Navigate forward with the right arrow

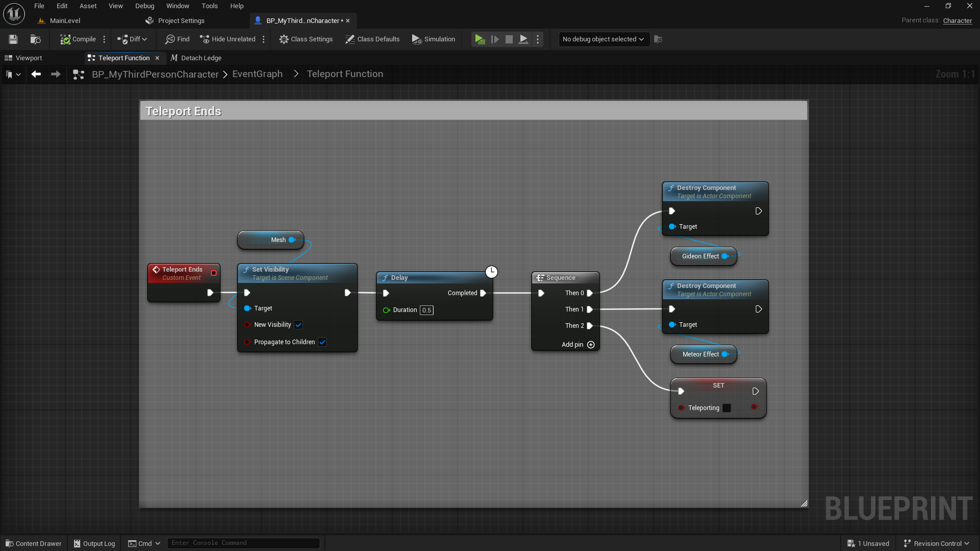(56, 74)
